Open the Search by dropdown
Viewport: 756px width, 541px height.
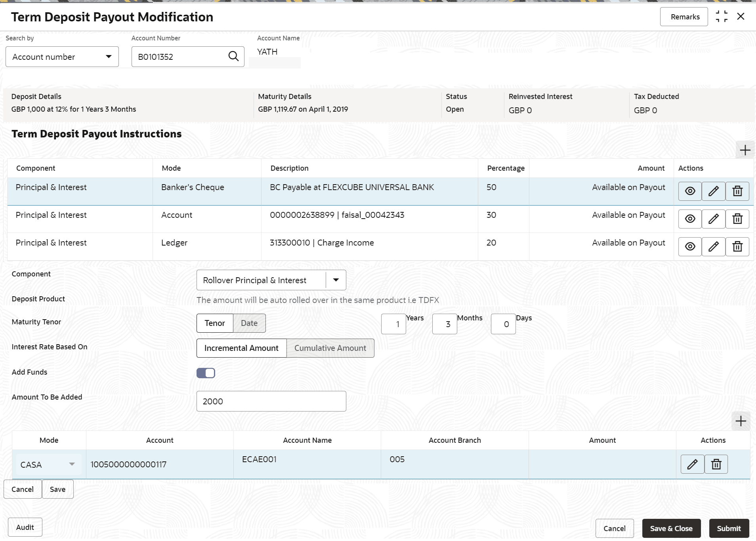[62, 57]
